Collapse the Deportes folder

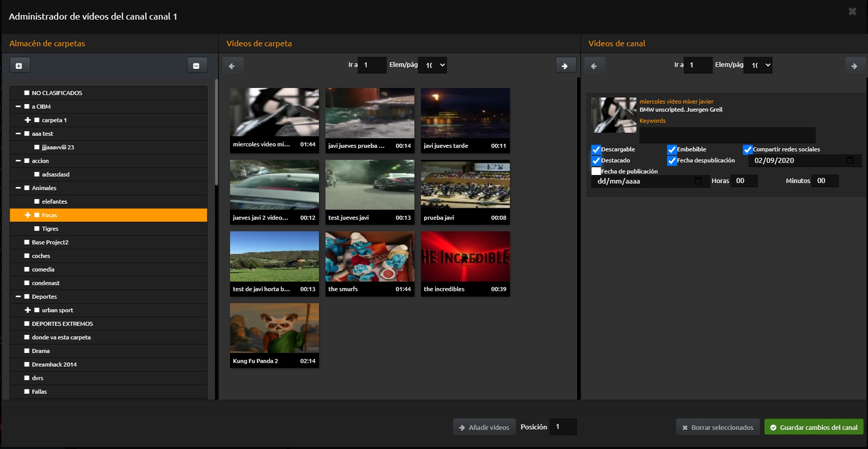click(18, 297)
